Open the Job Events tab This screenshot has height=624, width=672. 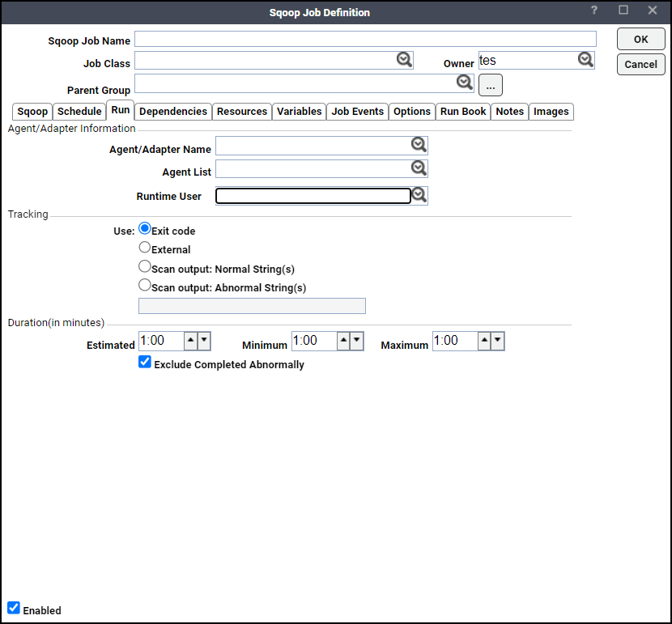357,112
